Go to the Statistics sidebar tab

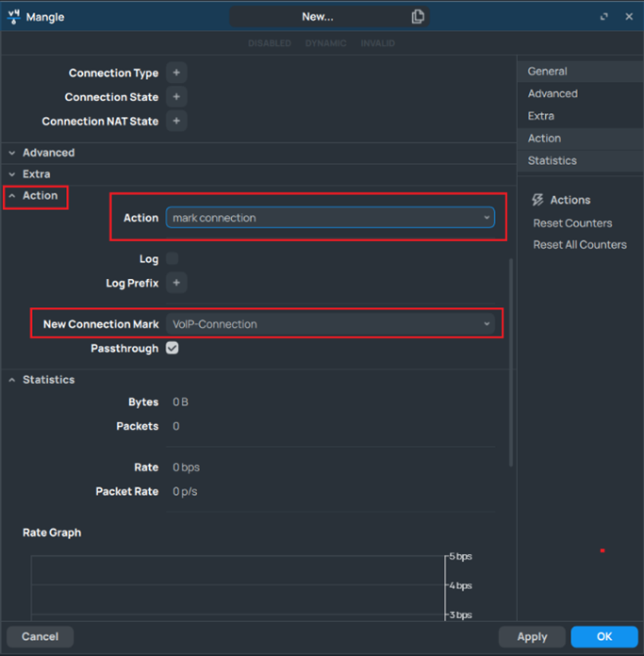(x=552, y=160)
